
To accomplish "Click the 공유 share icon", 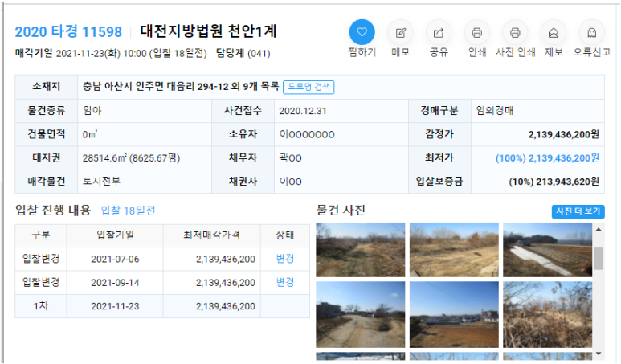I will (439, 32).
